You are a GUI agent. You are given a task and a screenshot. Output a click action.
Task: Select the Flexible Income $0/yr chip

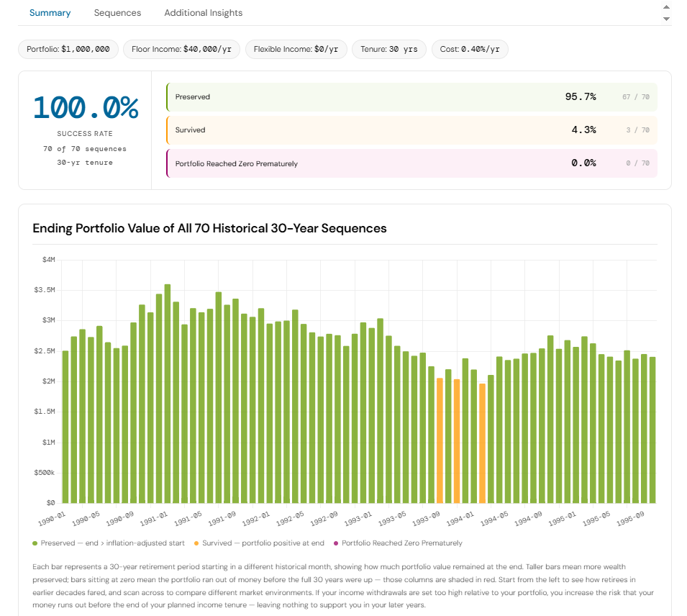296,50
